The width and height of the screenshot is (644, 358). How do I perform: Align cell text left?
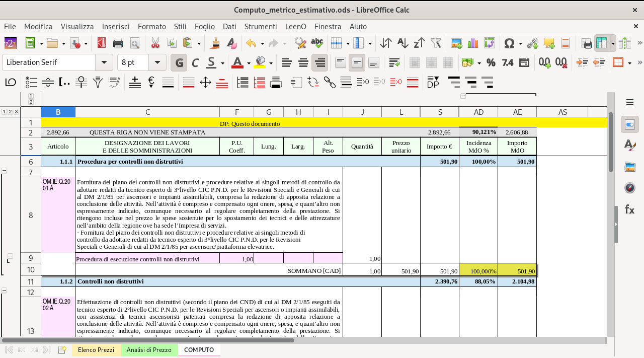click(286, 63)
